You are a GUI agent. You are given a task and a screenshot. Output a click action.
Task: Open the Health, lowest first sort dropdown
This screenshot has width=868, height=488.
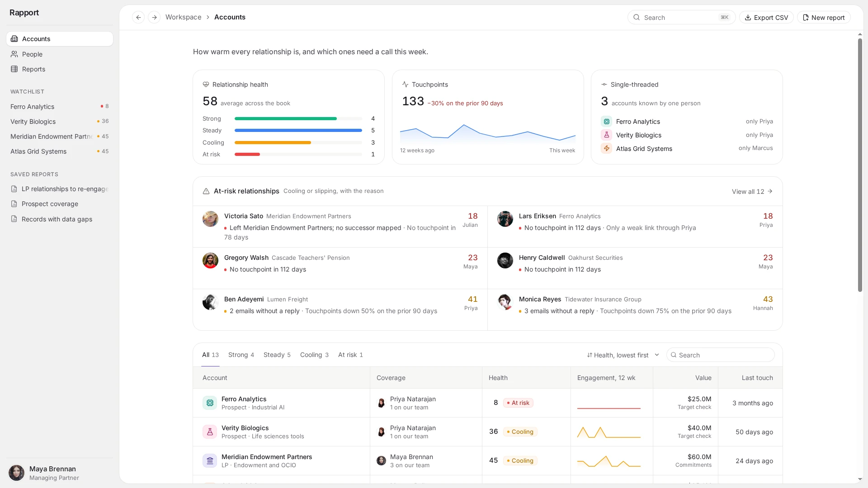point(623,355)
